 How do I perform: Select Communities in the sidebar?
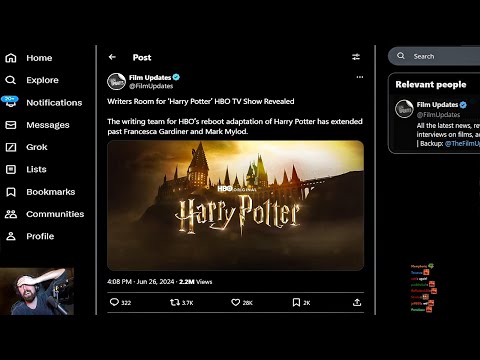pos(55,214)
